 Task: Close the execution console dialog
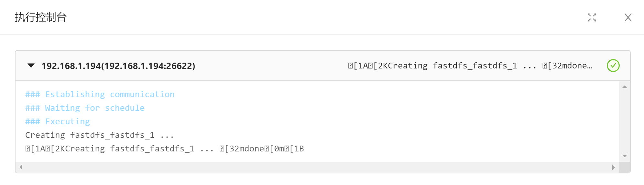click(628, 17)
